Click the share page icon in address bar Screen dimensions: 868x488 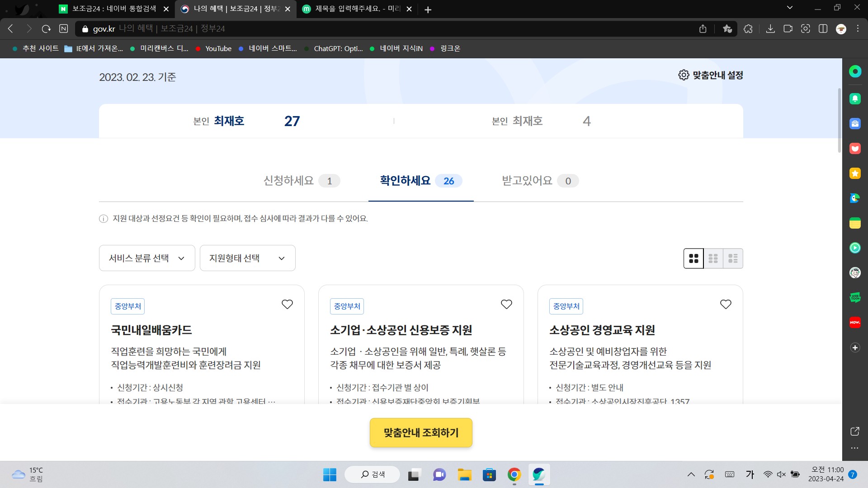703,29
